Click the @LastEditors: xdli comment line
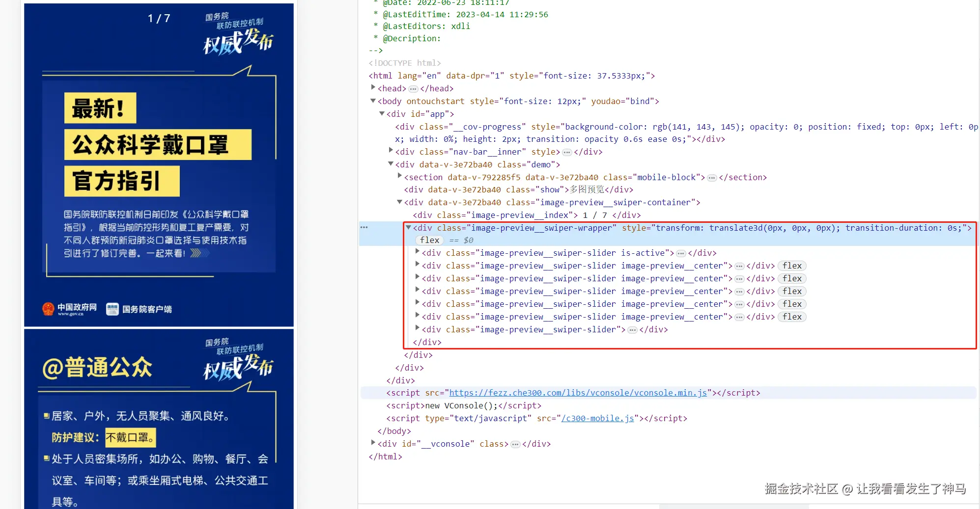This screenshot has width=980, height=509. [422, 26]
